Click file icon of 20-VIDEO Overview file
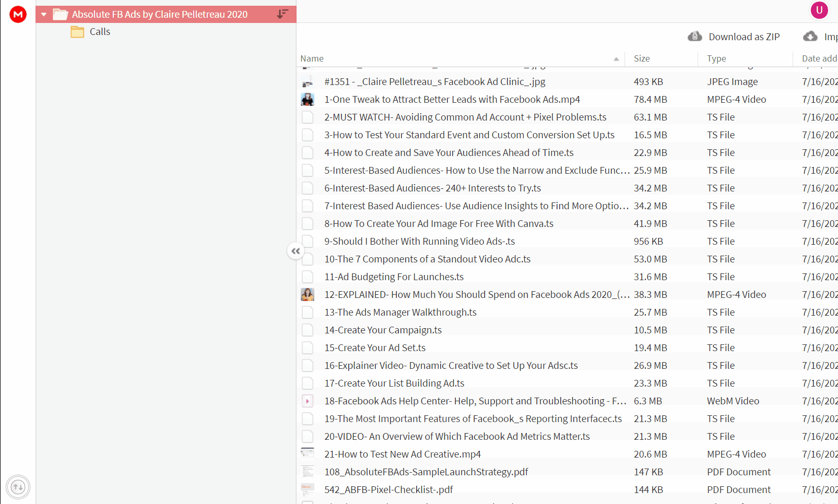Image resolution: width=838 pixels, height=504 pixels. 308,437
